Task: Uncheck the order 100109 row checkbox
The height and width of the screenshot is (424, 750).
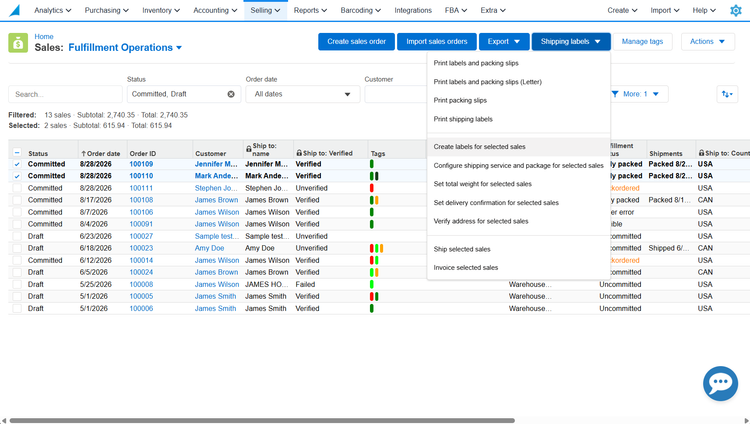Action: point(17,164)
